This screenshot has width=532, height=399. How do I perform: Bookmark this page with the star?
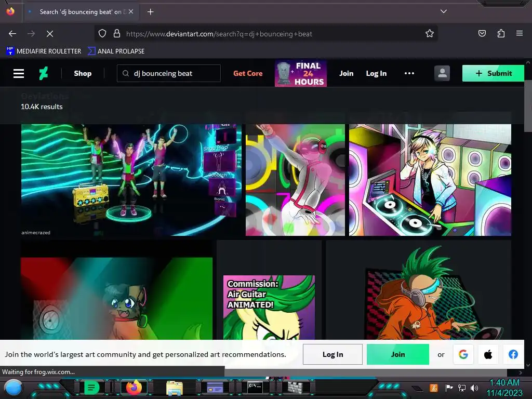tap(430, 34)
